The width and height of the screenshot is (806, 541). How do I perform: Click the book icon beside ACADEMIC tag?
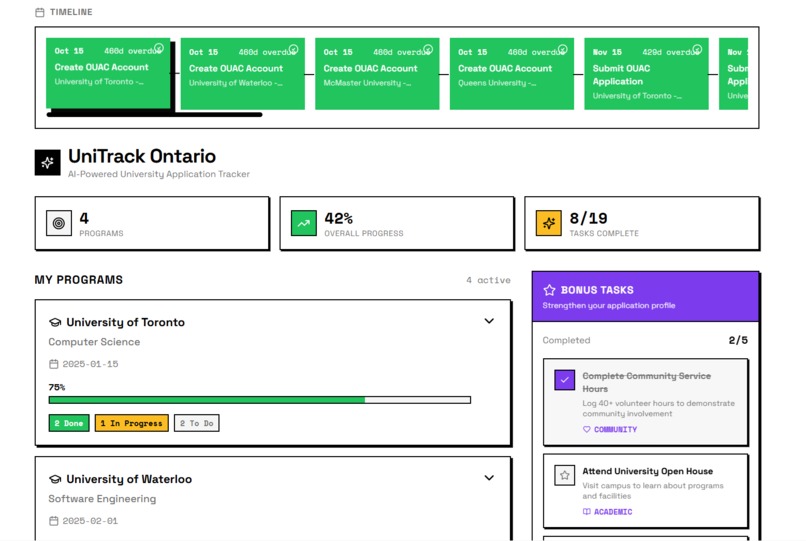point(587,512)
